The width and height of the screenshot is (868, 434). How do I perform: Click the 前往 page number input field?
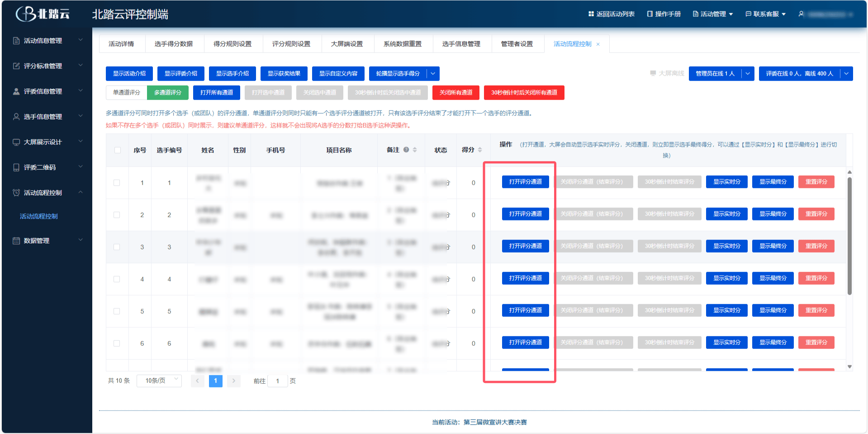point(277,381)
